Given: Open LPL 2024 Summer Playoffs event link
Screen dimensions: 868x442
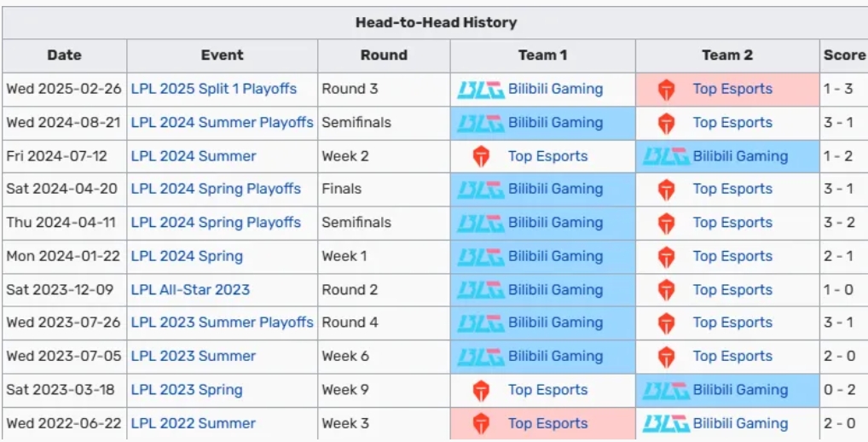Looking at the screenshot, I should [x=223, y=122].
